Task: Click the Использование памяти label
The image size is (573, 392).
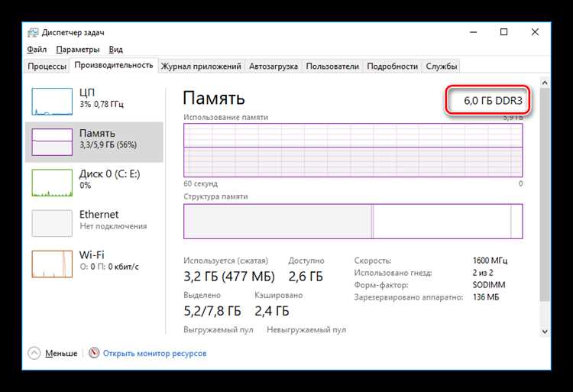Action: pyautogui.click(x=226, y=117)
